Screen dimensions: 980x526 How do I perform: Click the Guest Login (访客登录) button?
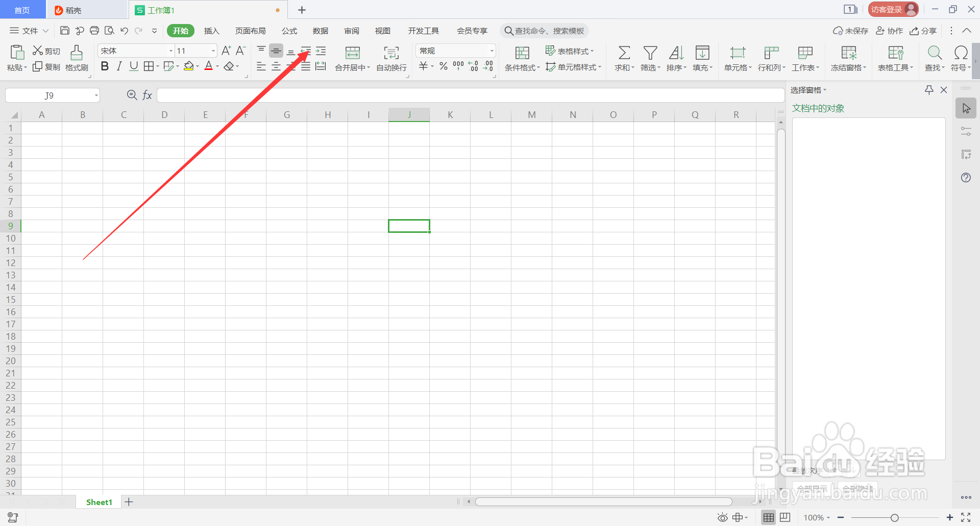click(893, 9)
